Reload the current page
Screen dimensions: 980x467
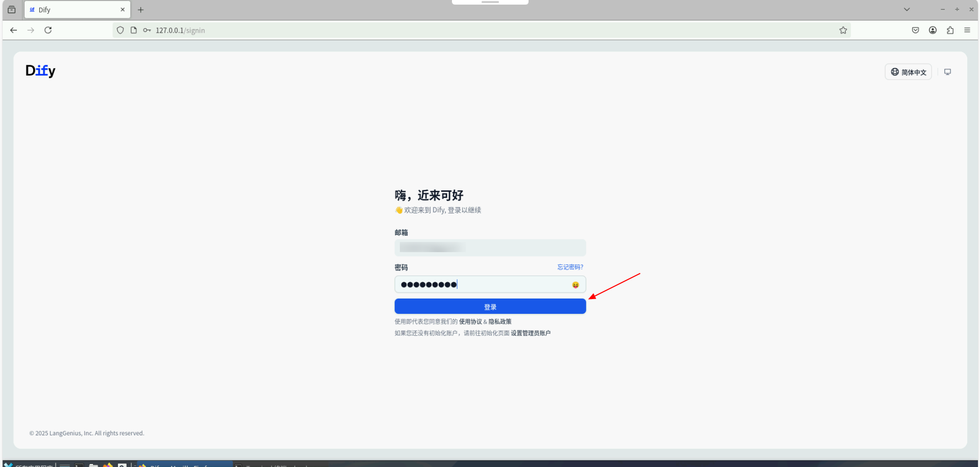[x=48, y=30]
